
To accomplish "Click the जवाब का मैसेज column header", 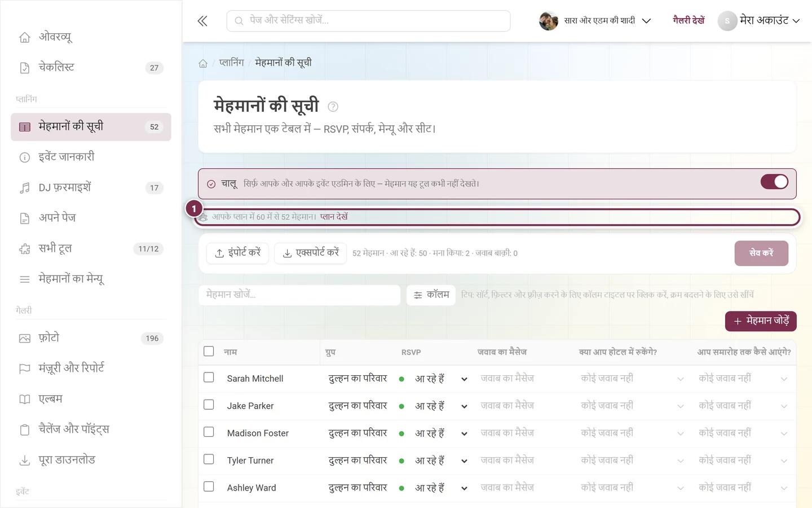I will (x=502, y=352).
